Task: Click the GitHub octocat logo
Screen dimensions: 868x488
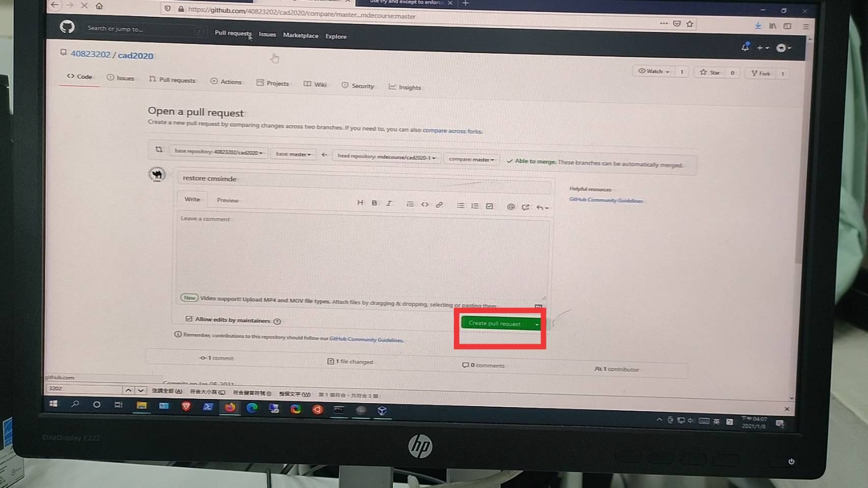Action: [67, 26]
